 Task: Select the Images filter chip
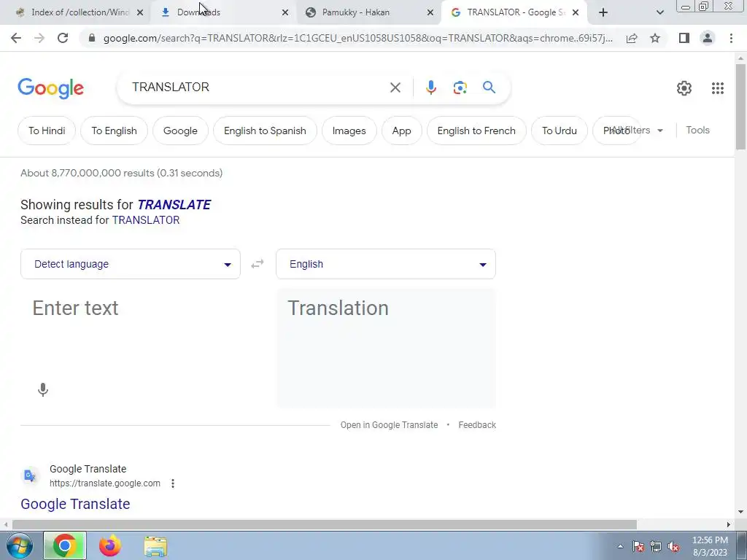pos(349,131)
